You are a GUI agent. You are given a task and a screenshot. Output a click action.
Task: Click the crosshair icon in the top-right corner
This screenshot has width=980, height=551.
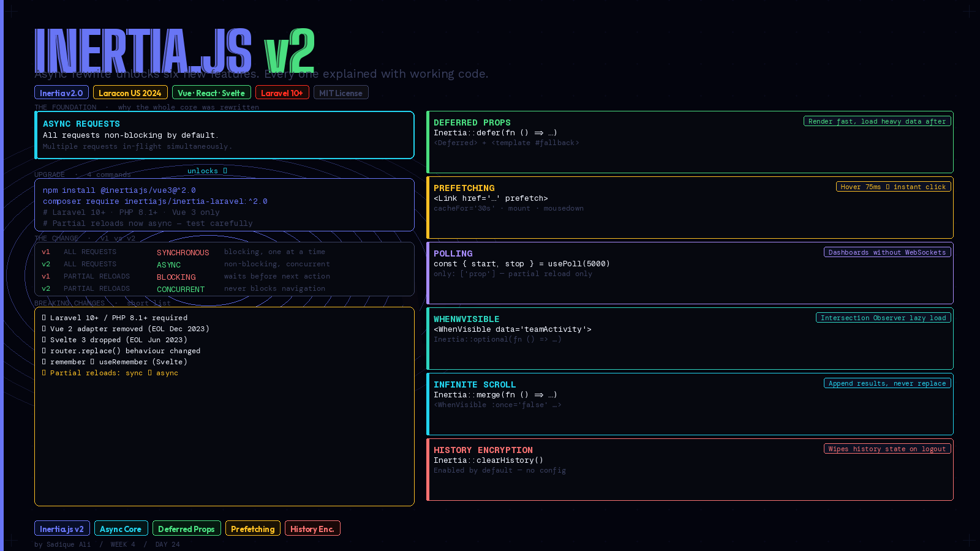pos(970,10)
